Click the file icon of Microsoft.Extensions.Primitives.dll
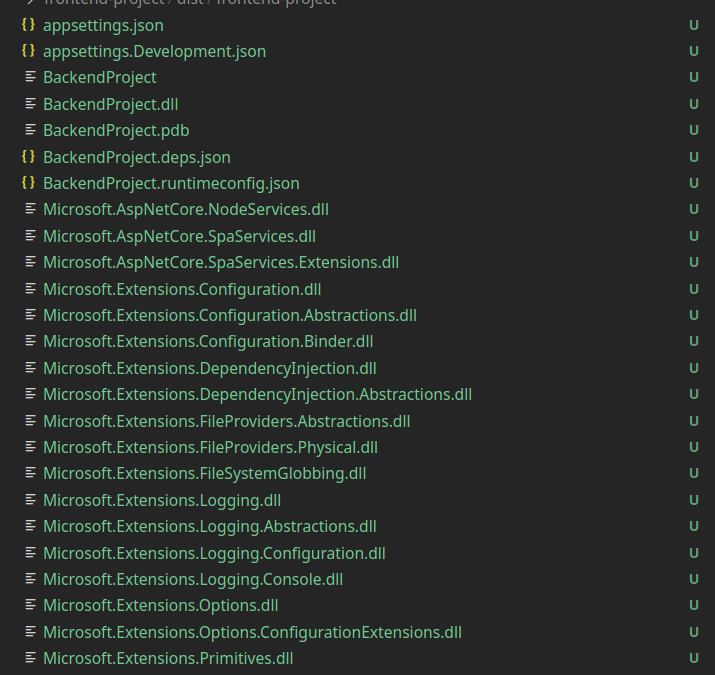Image resolution: width=715 pixels, height=675 pixels. (x=30, y=658)
